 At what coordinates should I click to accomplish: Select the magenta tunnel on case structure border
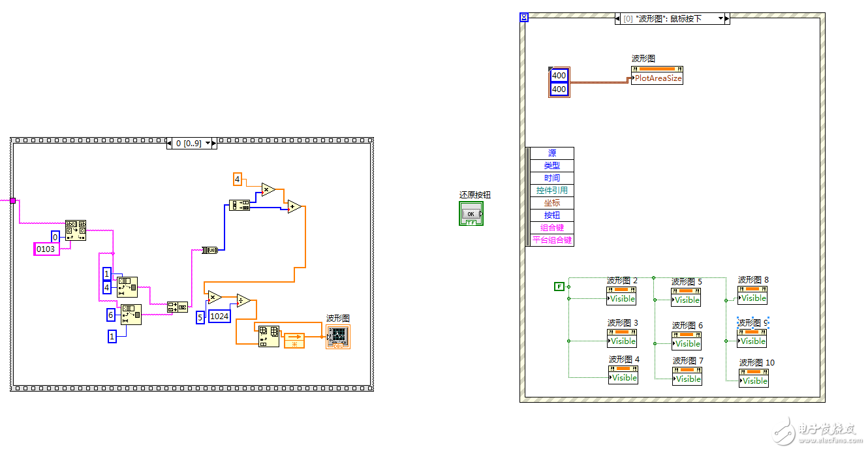[12, 200]
